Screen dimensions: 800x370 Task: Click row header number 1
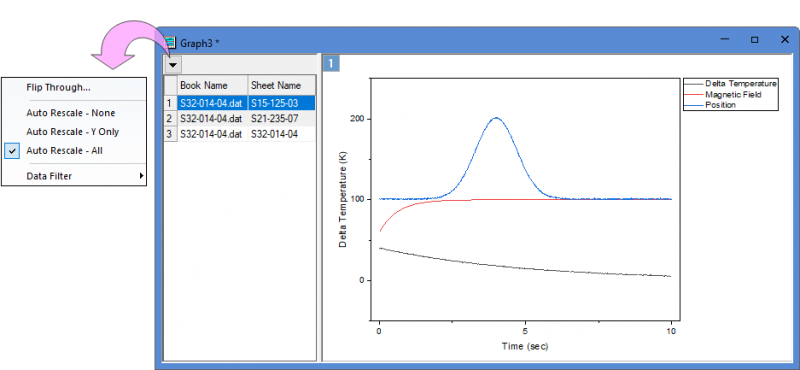(x=170, y=103)
